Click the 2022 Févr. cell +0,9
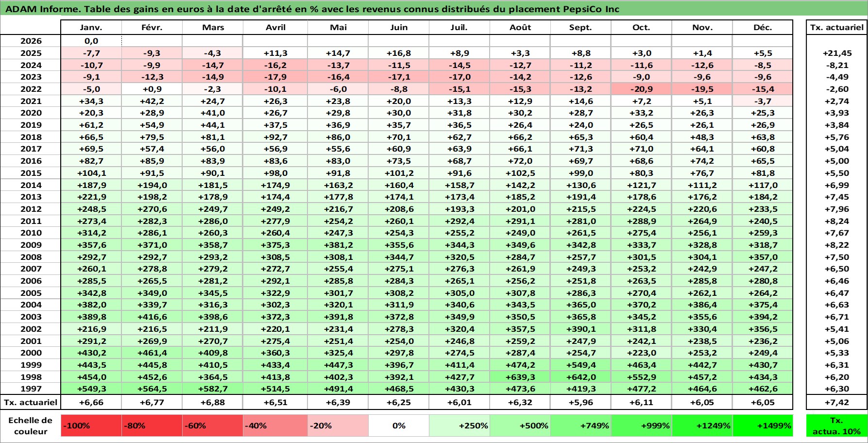 pos(152,89)
